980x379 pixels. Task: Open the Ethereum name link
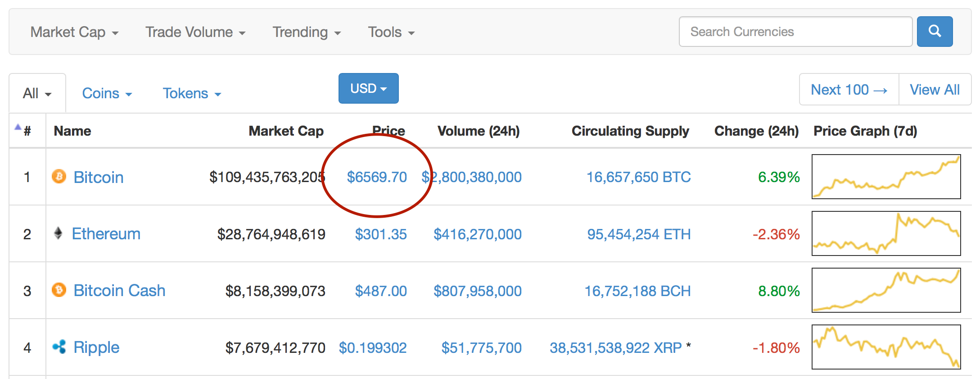point(106,234)
